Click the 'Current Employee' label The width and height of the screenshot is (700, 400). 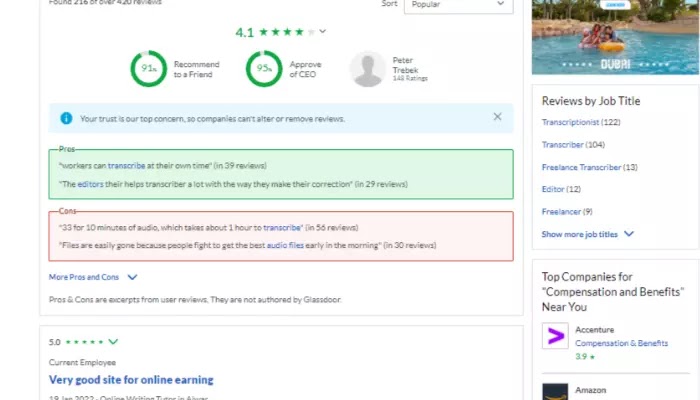tap(82, 362)
